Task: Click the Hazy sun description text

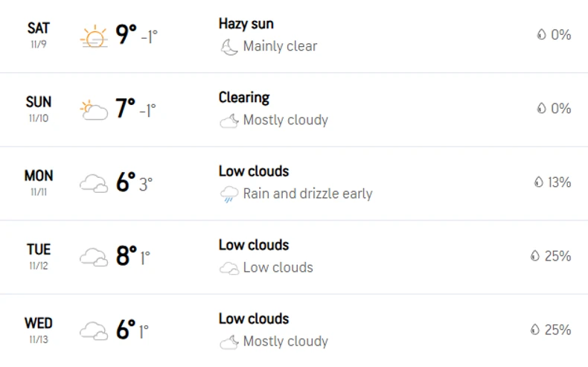Action: 246,24
